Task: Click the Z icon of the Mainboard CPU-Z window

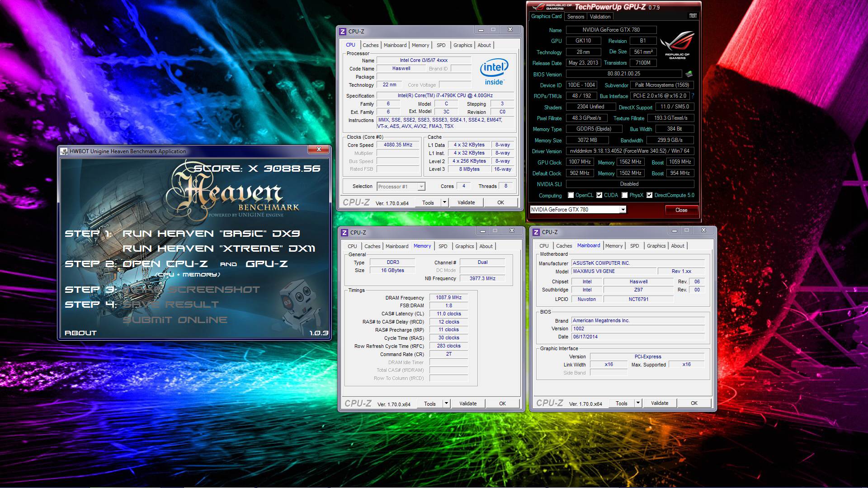Action: click(x=536, y=232)
